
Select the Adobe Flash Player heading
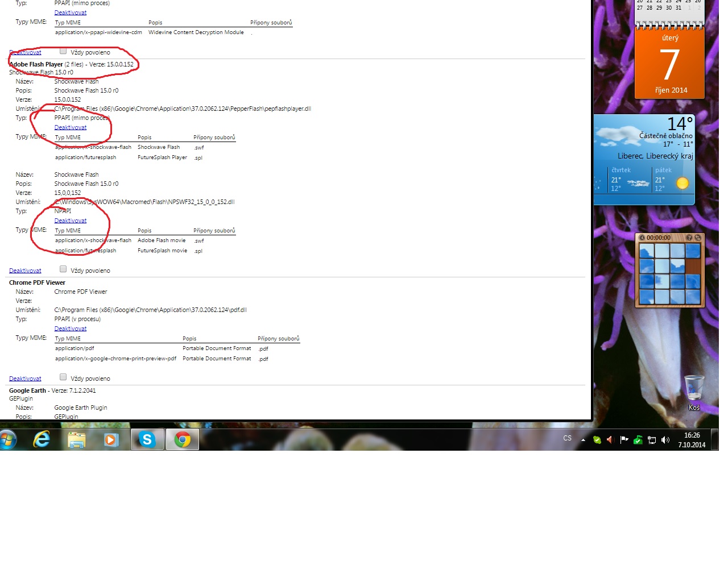36,64
